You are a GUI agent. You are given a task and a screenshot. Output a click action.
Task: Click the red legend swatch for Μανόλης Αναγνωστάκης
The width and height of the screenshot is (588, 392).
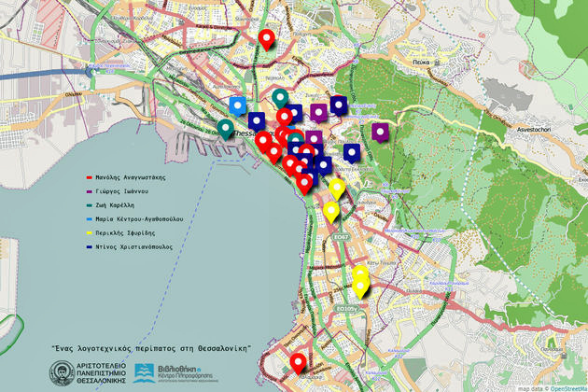point(90,177)
